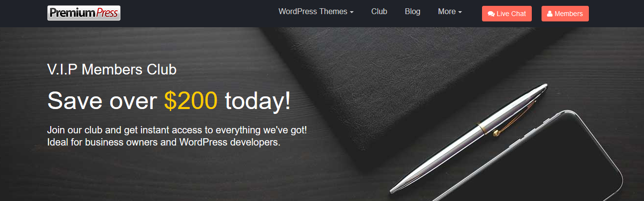Select the V.I.P Members Club heading
Viewport: 644px width, 201px height.
pyautogui.click(x=112, y=70)
